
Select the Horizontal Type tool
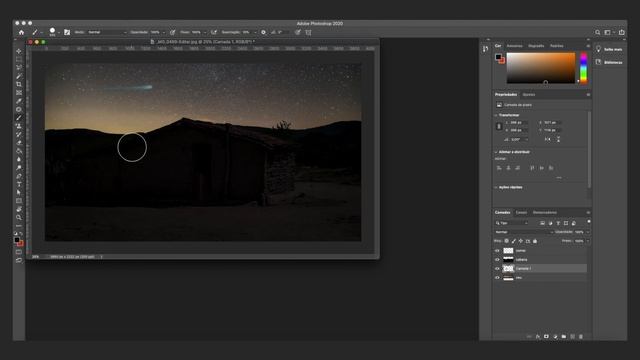pyautogui.click(x=19, y=184)
